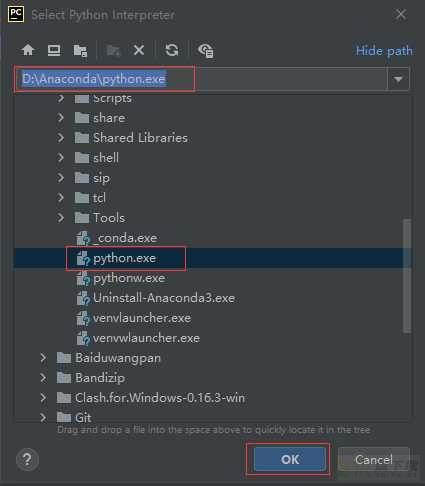The height and width of the screenshot is (486, 425).
Task: Delete selected item toolbar icon
Action: tap(139, 50)
